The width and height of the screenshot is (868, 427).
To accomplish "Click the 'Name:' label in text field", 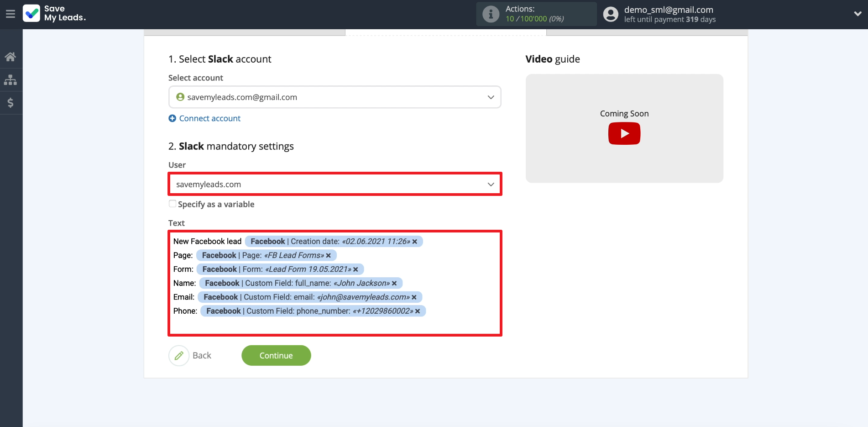I will [184, 283].
